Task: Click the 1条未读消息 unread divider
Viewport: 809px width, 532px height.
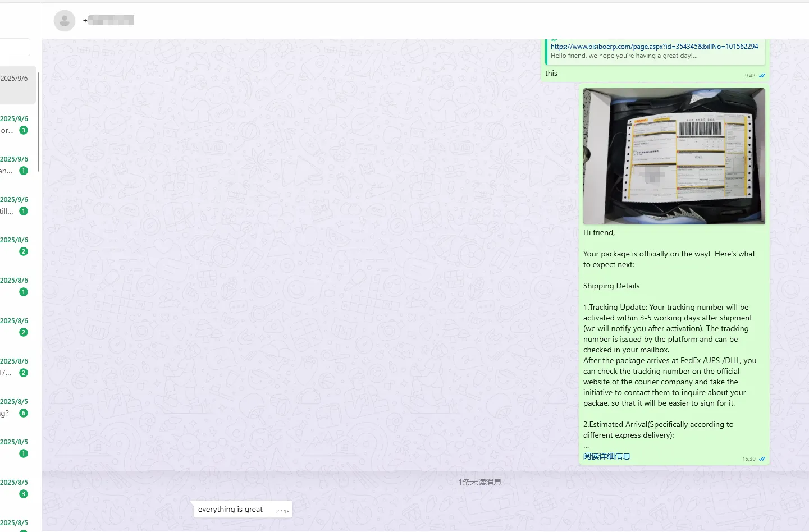Action: click(479, 482)
